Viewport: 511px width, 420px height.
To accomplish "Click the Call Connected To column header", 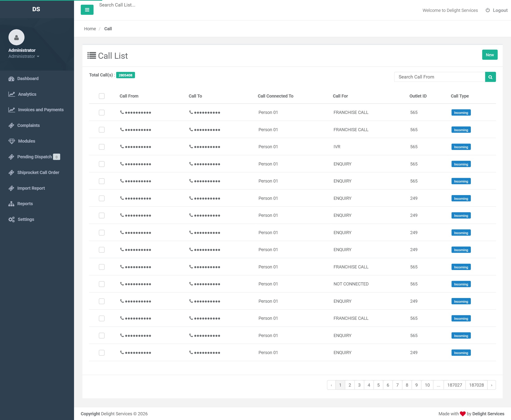I will (275, 96).
